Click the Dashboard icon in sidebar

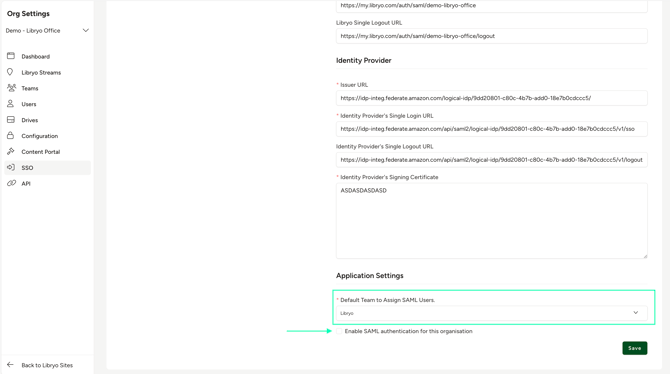tap(11, 56)
